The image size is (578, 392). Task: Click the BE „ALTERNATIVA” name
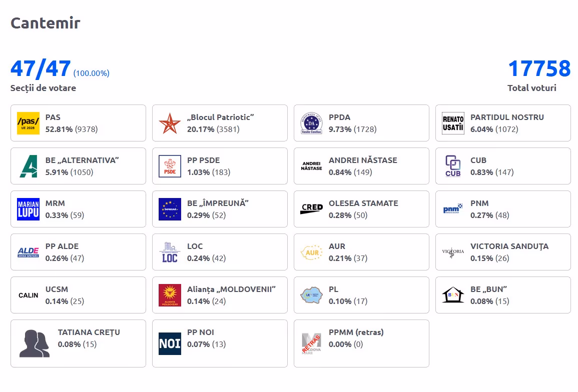pos(82,160)
